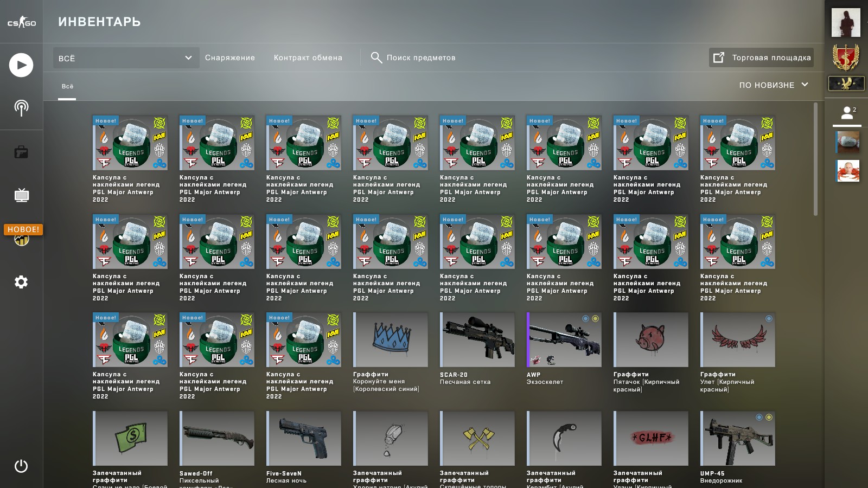Click the search magnifier icon

pos(376,57)
